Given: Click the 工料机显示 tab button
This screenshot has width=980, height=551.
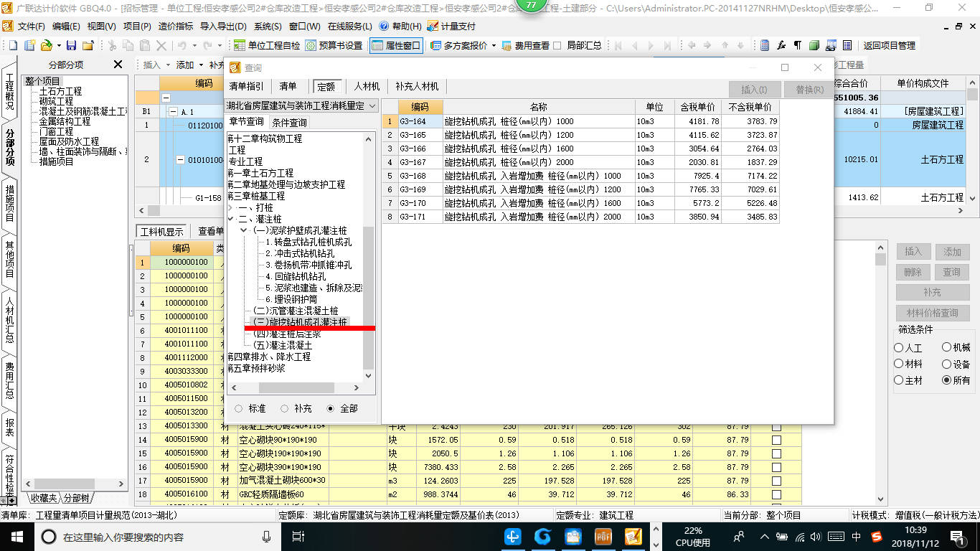Looking at the screenshot, I should (161, 232).
